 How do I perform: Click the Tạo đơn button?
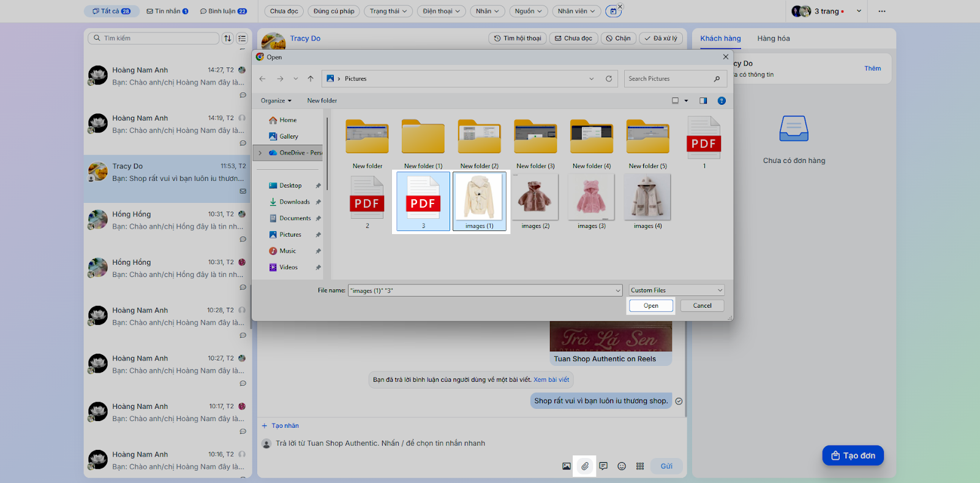pyautogui.click(x=853, y=455)
